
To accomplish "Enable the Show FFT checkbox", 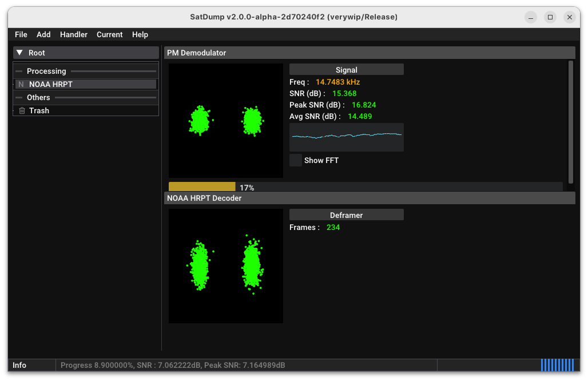I will click(296, 160).
